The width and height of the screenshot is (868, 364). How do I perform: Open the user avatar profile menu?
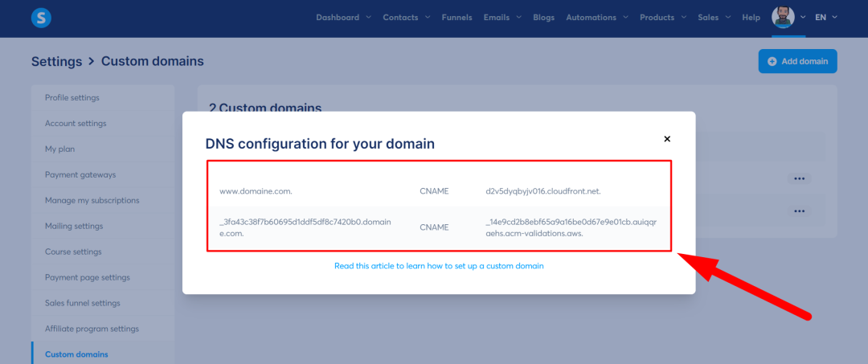pyautogui.click(x=783, y=17)
